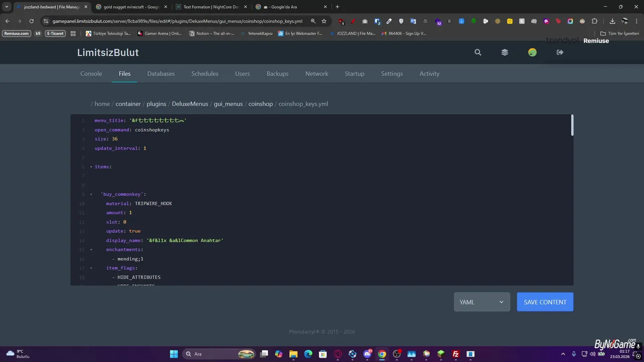This screenshot has width=644, height=362.
Task: Go to the Schedules tab
Action: point(205,73)
